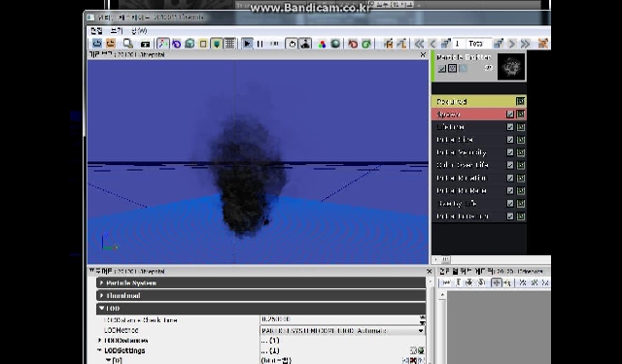Open the 창(W) menu
Image resolution: width=622 pixels, height=364 pixels.
(139, 31)
